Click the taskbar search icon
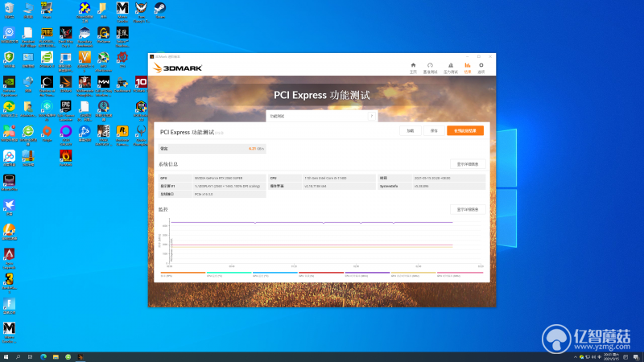 [x=18, y=357]
